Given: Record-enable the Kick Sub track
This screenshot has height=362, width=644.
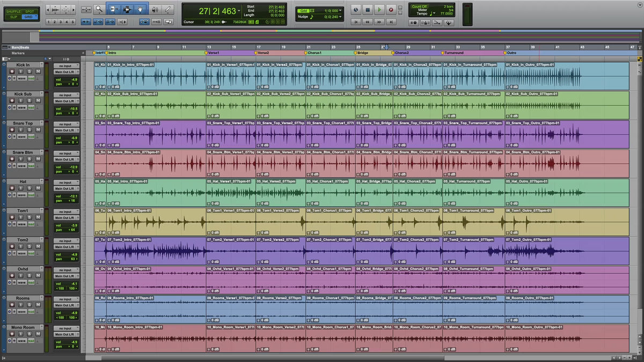Looking at the screenshot, I should 13,101.
